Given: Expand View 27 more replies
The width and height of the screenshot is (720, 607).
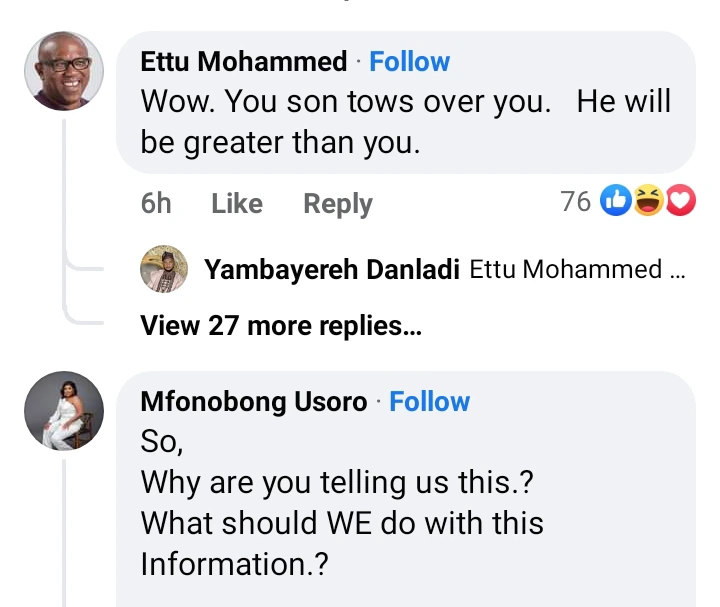Looking at the screenshot, I should [280, 325].
